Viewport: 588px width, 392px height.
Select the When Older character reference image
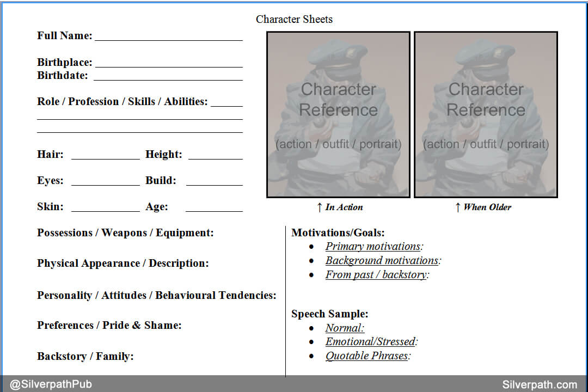coord(486,114)
